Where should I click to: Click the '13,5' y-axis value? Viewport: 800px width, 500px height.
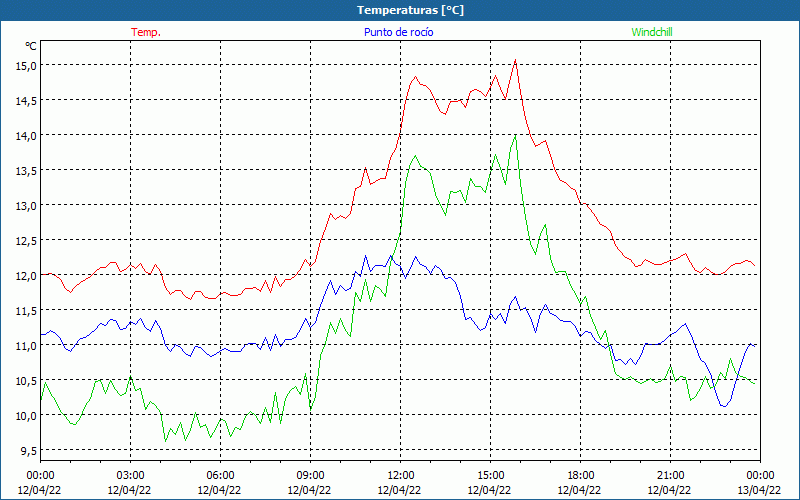[26, 171]
